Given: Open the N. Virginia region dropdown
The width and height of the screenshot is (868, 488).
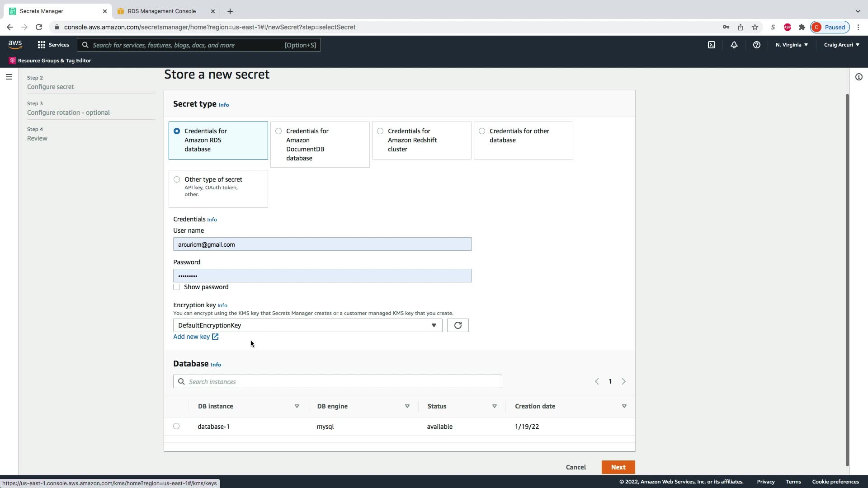Looking at the screenshot, I should coord(792,45).
